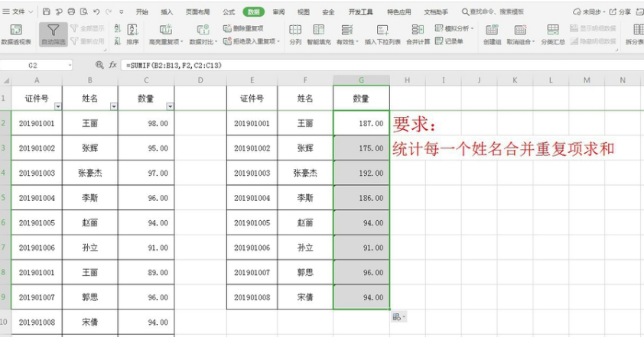Select cell G2 with value 187.00
Screen dimensions: 644x337
pos(362,123)
